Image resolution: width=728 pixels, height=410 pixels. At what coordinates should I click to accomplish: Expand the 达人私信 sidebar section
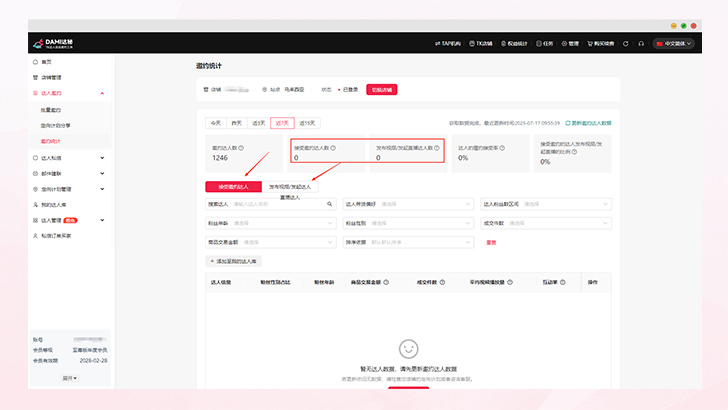69,158
